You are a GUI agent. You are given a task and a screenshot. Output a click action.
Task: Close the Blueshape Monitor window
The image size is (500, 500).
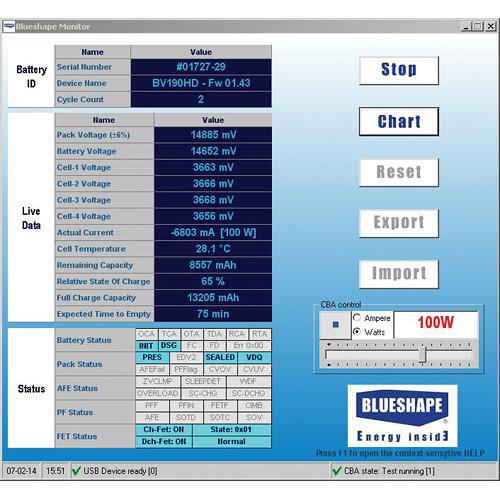(x=490, y=27)
